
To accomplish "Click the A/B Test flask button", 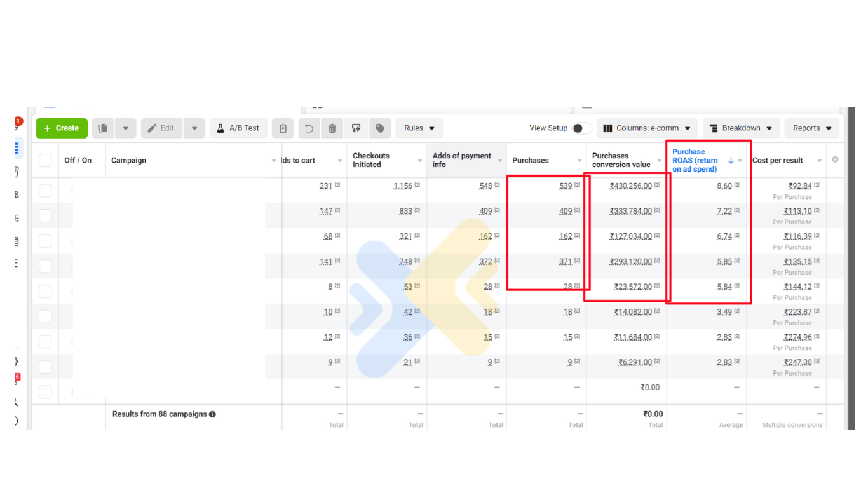I will tap(238, 128).
